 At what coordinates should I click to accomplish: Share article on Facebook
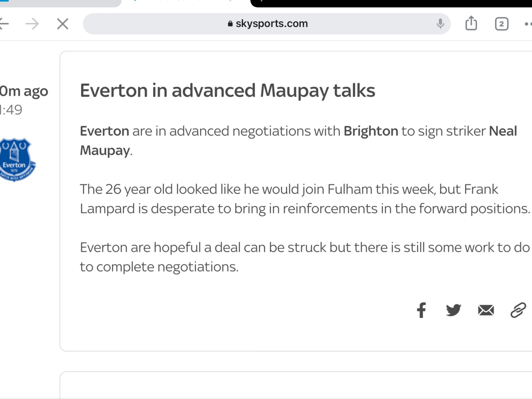(421, 310)
